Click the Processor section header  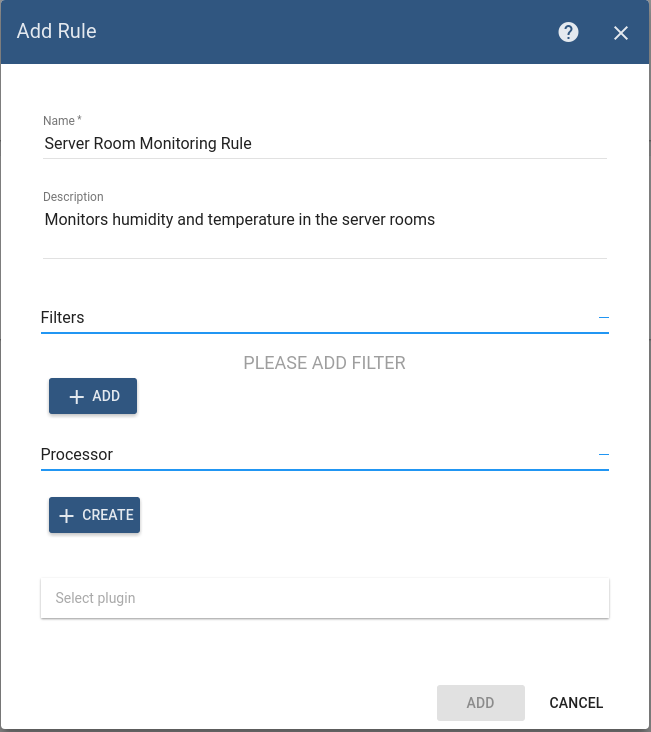(x=77, y=454)
